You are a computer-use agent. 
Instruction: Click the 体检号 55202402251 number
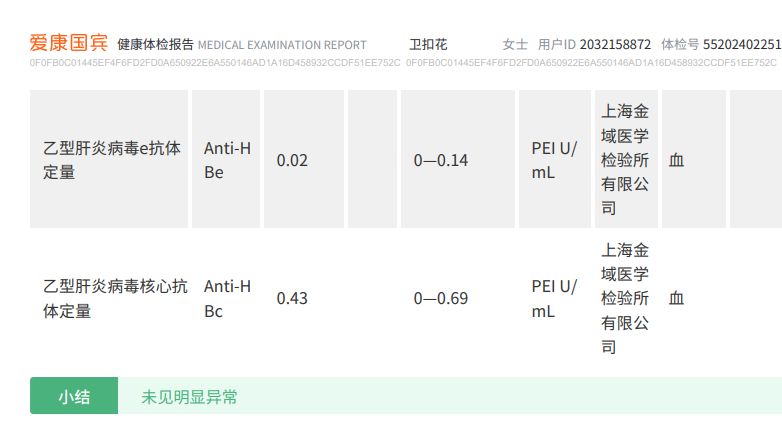[742, 45]
